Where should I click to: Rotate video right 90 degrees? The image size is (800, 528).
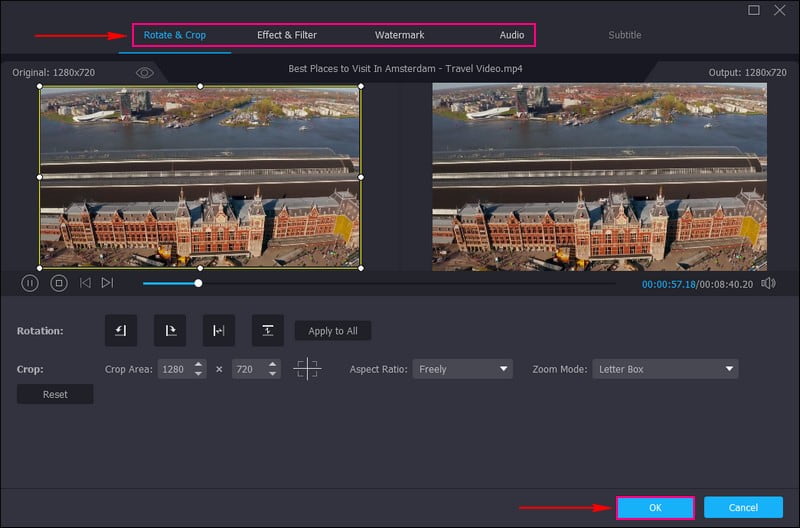(169, 331)
